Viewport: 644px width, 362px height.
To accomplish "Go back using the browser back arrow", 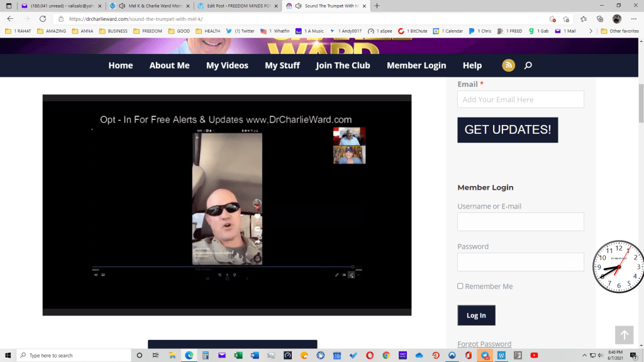I will (10, 19).
